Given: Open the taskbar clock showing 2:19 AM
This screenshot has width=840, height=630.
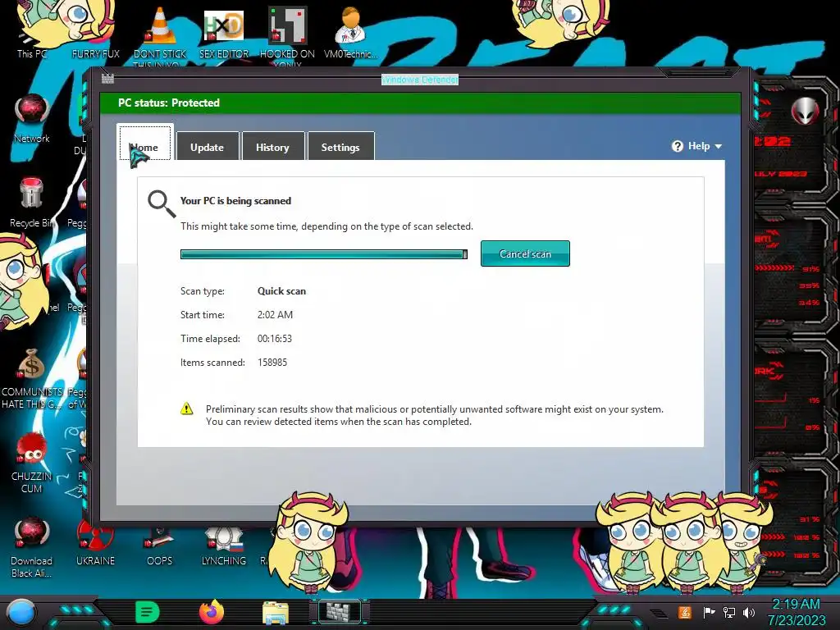Looking at the screenshot, I should coord(797,612).
